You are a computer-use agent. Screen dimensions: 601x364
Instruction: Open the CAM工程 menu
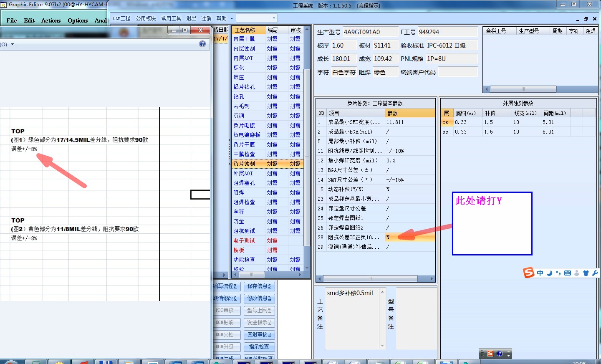pos(121,18)
